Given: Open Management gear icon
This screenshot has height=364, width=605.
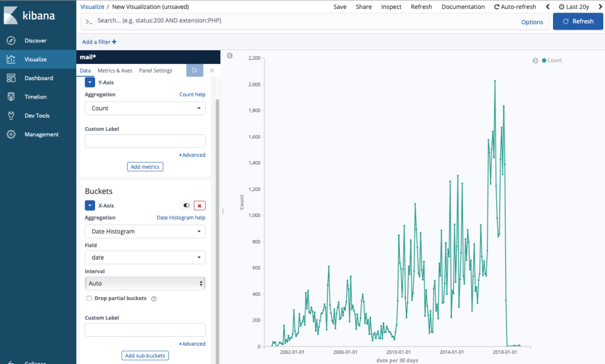Looking at the screenshot, I should [11, 135].
